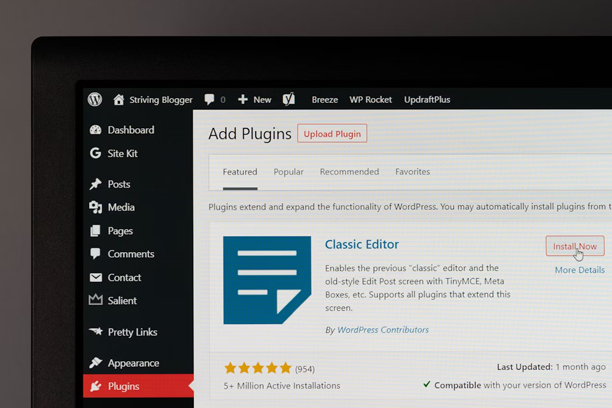Open the WP Rocket admin bar menu

[x=371, y=100]
